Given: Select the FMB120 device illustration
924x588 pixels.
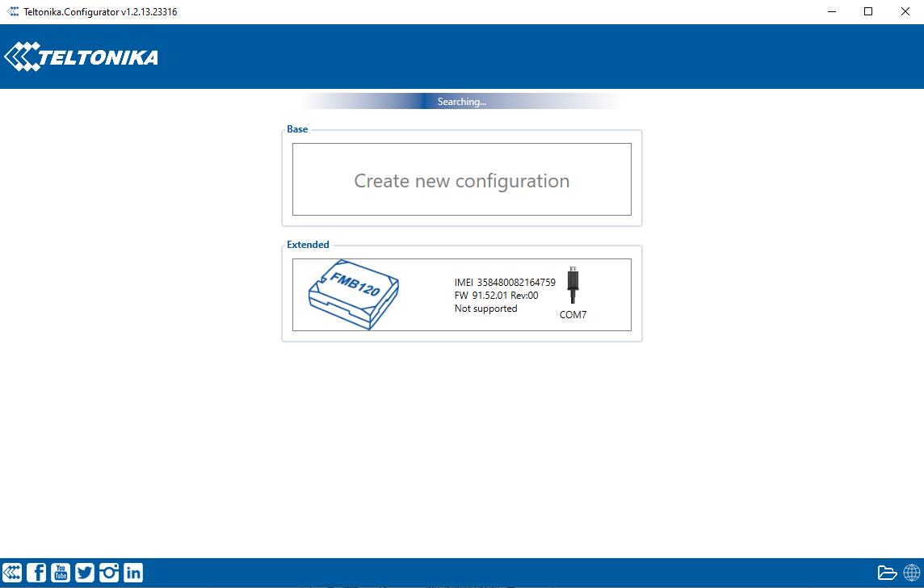Looking at the screenshot, I should pos(354,294).
